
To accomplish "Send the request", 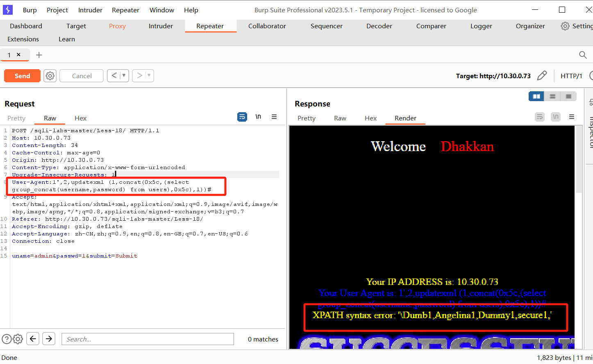I will (22, 76).
